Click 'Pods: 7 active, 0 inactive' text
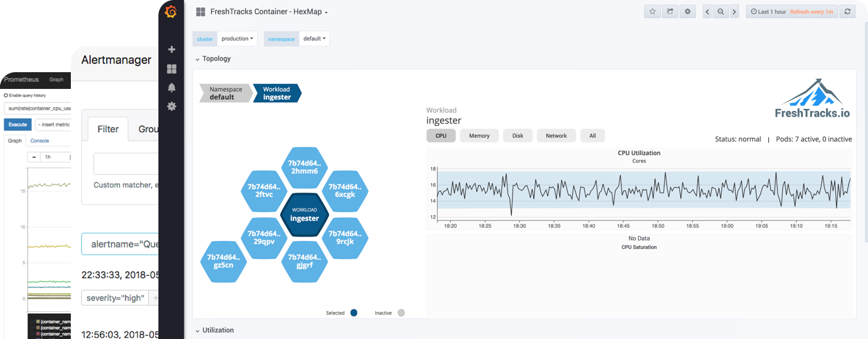The width and height of the screenshot is (868, 339). pyautogui.click(x=814, y=139)
